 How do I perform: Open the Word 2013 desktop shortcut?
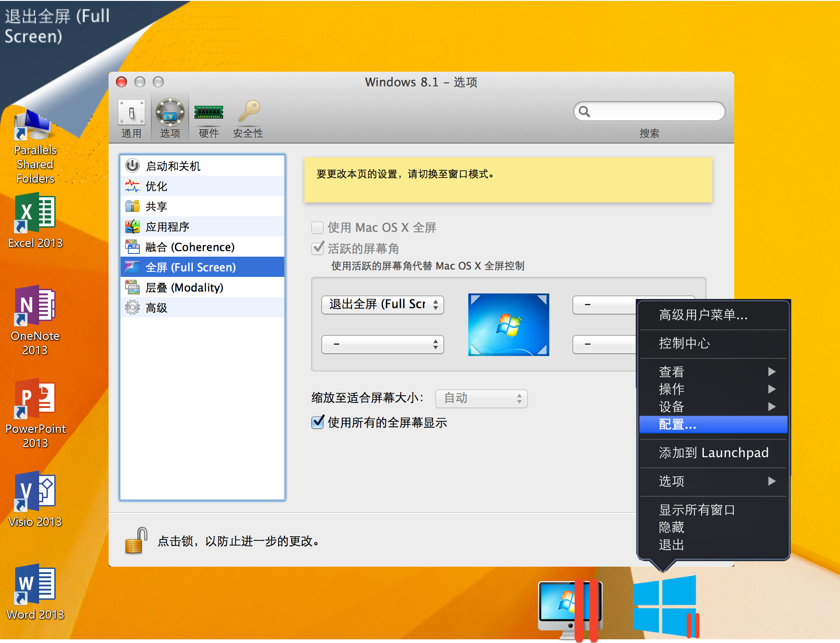[x=35, y=593]
